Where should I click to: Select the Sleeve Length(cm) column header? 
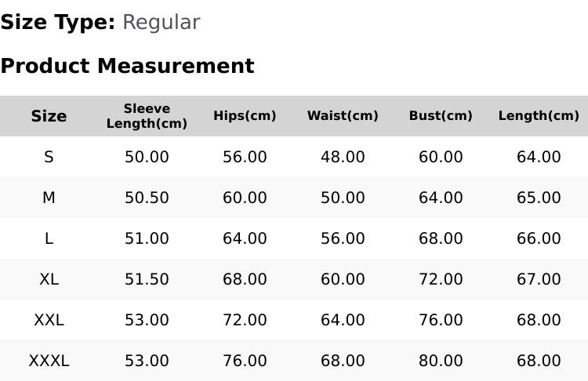tap(147, 116)
